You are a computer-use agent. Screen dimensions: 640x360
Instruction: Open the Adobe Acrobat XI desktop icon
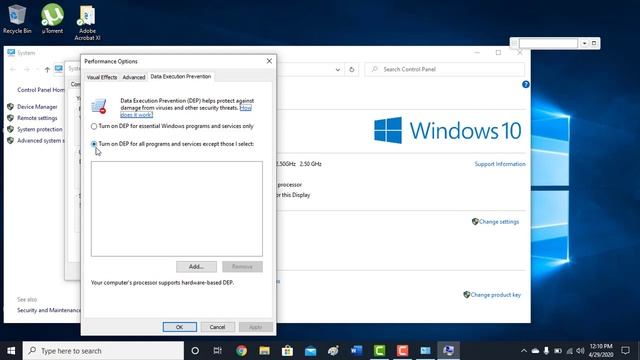tap(87, 22)
